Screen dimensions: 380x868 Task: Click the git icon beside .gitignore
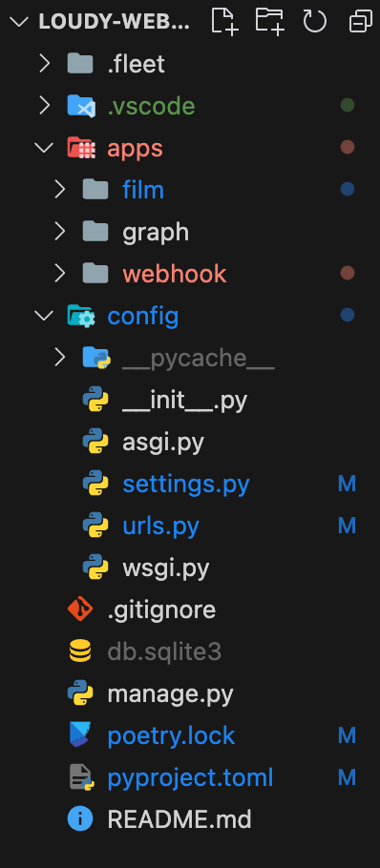point(80,610)
